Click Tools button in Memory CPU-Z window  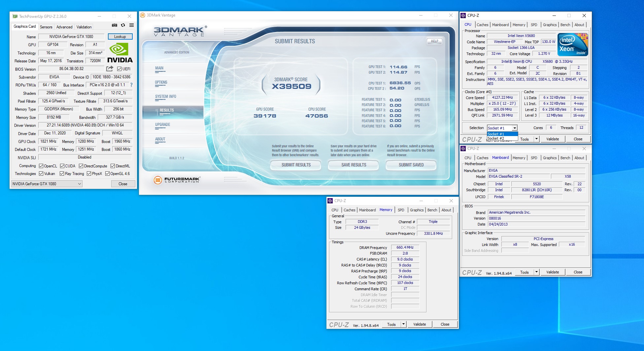pyautogui.click(x=391, y=324)
